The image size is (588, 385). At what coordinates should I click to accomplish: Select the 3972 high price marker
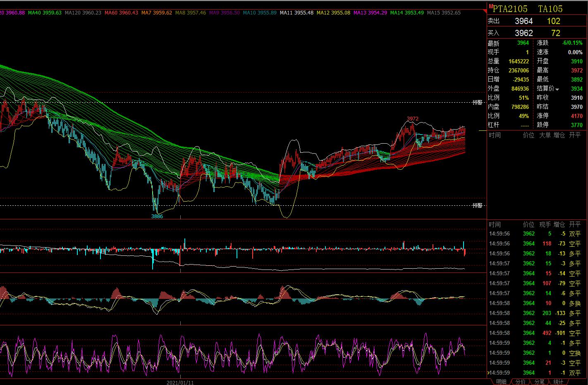[413, 119]
